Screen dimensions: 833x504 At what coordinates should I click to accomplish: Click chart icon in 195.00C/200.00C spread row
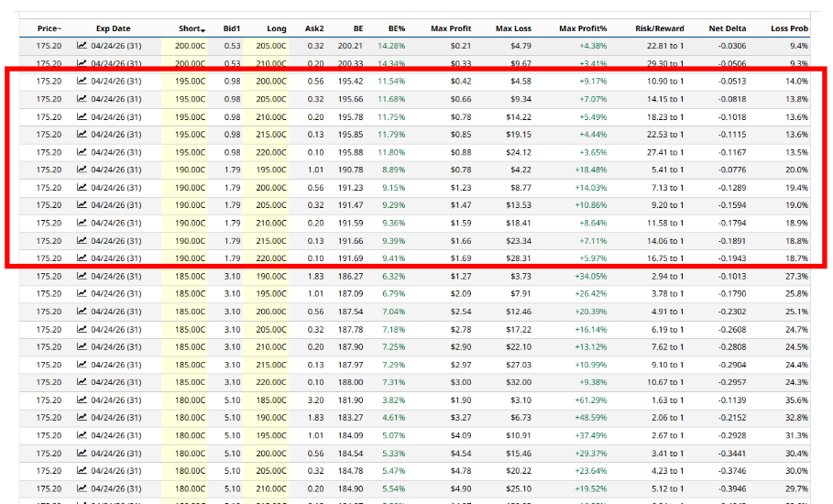click(x=82, y=81)
